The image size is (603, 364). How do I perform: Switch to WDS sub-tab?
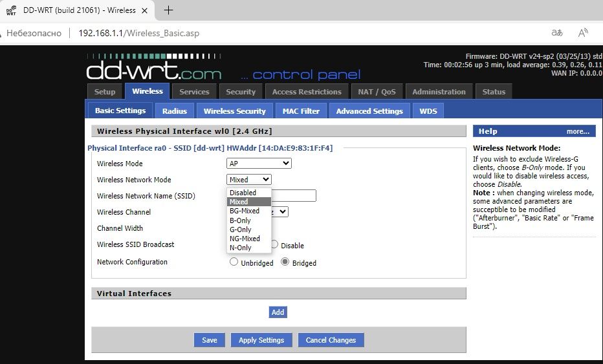(428, 111)
